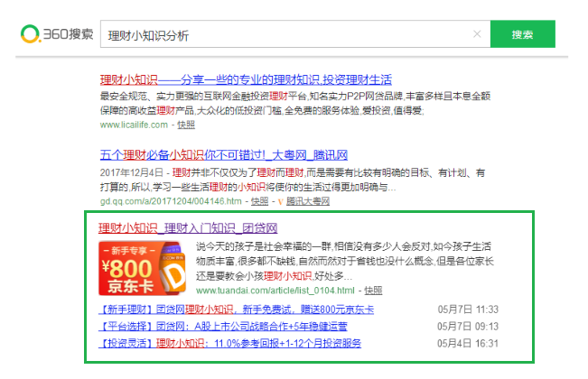
Task: Click the snippet text starting 最安全规范、实力更强
Action: point(295,104)
